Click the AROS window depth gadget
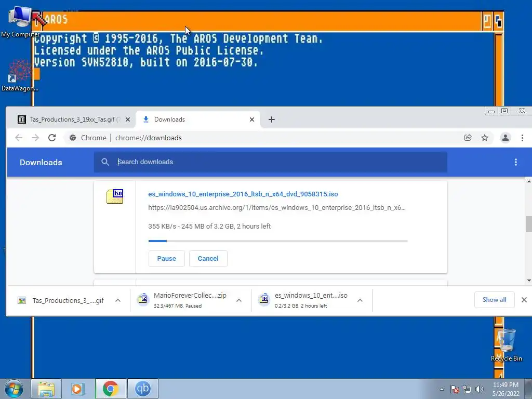The height and width of the screenshot is (399, 532). point(498,21)
